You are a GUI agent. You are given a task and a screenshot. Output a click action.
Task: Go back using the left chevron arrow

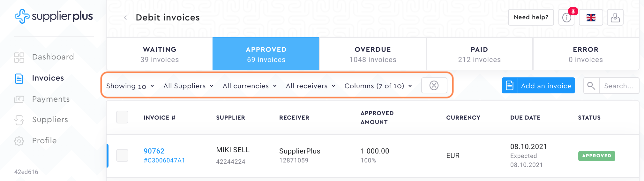pyautogui.click(x=125, y=18)
